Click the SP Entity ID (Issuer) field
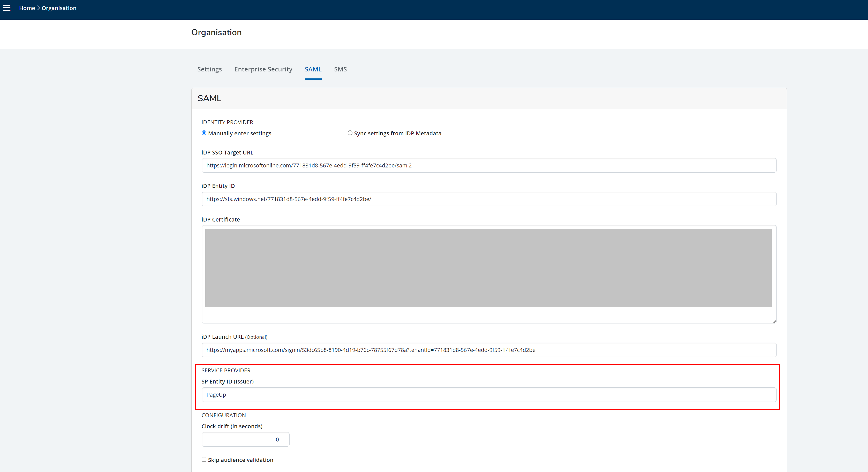 [489, 395]
